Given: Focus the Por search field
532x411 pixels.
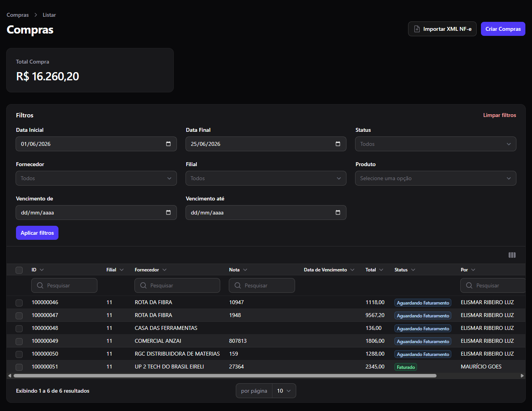Looking at the screenshot, I should 493,285.
